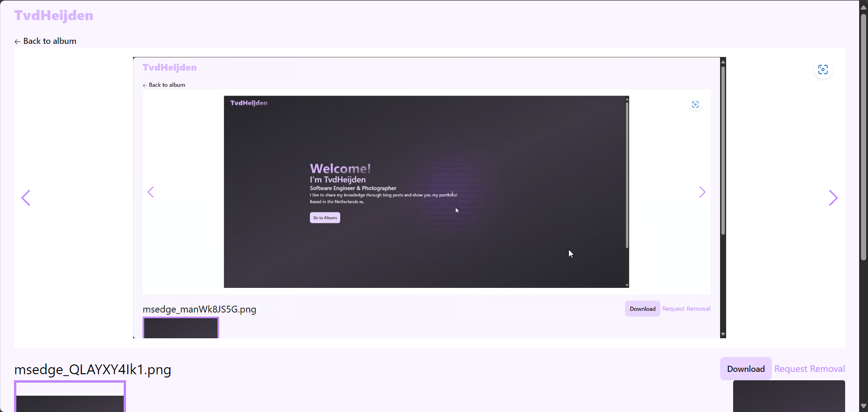Select the highlighted thumbnail at the bottom left
The width and height of the screenshot is (868, 412).
coord(70,397)
